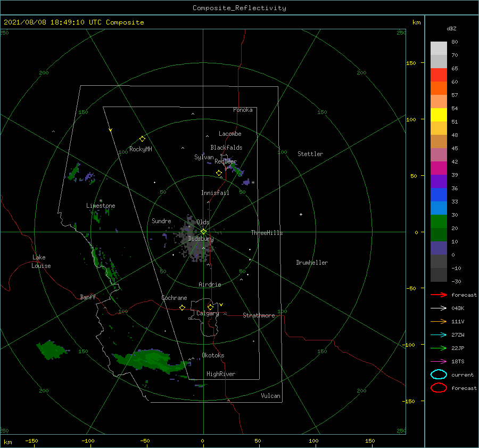This screenshot has width=479, height=448.
Task: Click the yellow V marker northwest of RockyMH
Action: [x=111, y=130]
